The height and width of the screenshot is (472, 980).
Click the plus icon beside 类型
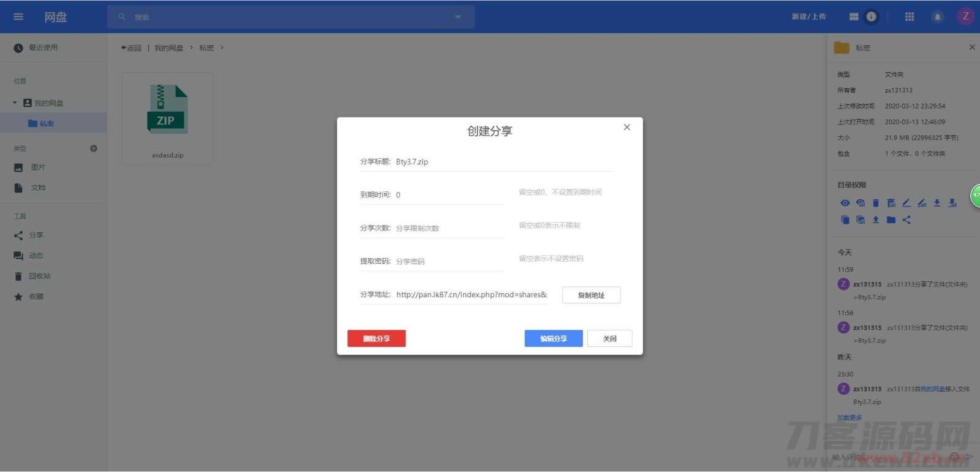click(x=94, y=148)
